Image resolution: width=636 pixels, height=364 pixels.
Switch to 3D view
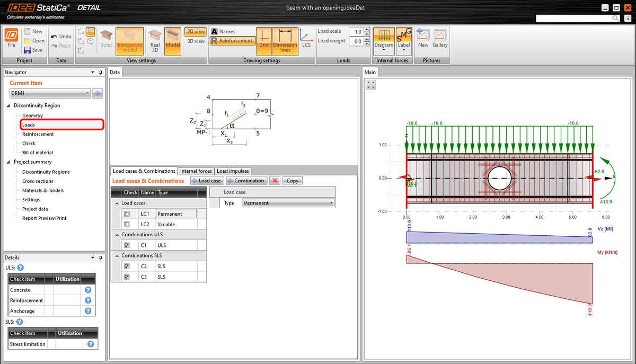click(x=195, y=41)
